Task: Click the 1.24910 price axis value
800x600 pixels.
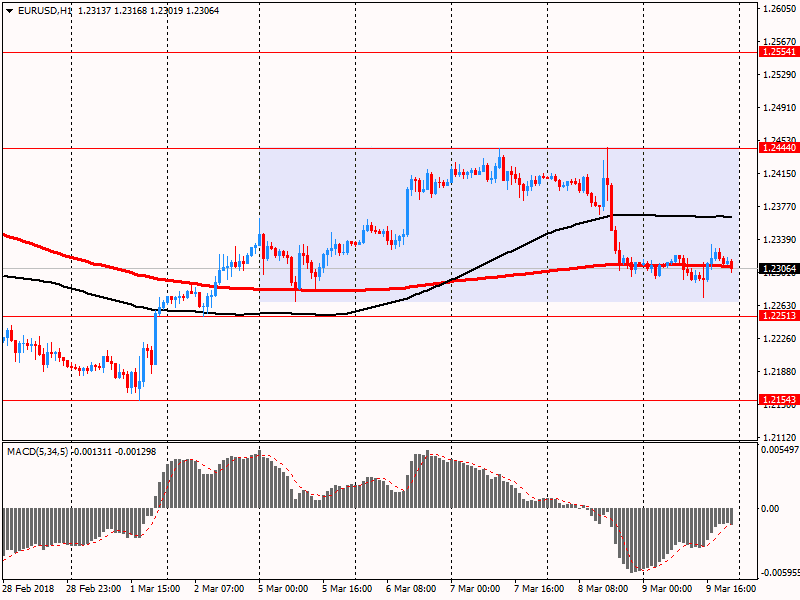Action: 779,108
